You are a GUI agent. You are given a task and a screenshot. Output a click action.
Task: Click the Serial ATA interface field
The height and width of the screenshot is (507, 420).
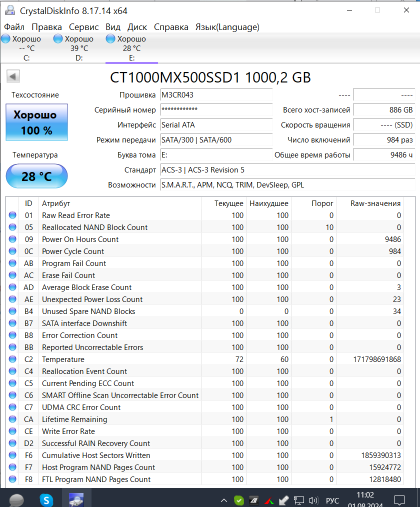coord(216,125)
